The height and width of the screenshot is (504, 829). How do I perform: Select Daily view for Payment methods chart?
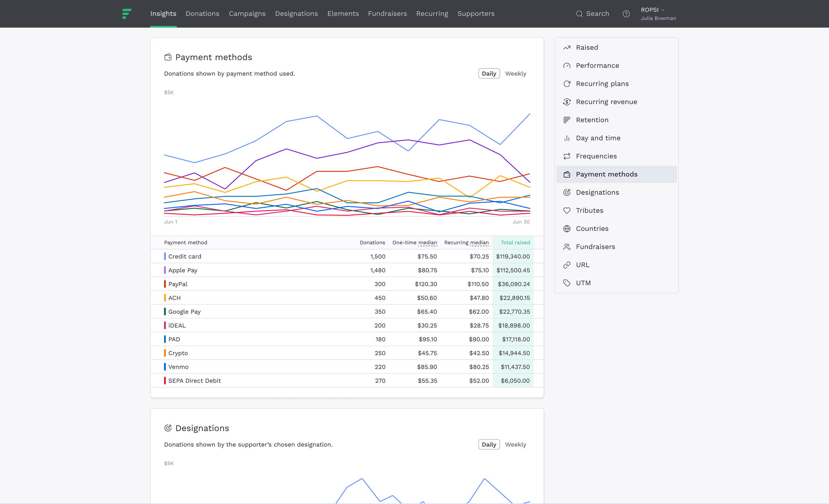coord(489,74)
